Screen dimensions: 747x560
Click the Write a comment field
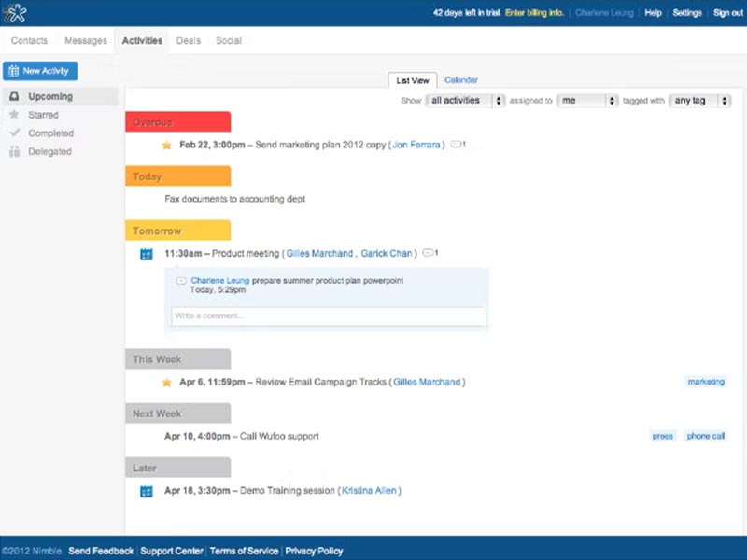click(x=329, y=315)
